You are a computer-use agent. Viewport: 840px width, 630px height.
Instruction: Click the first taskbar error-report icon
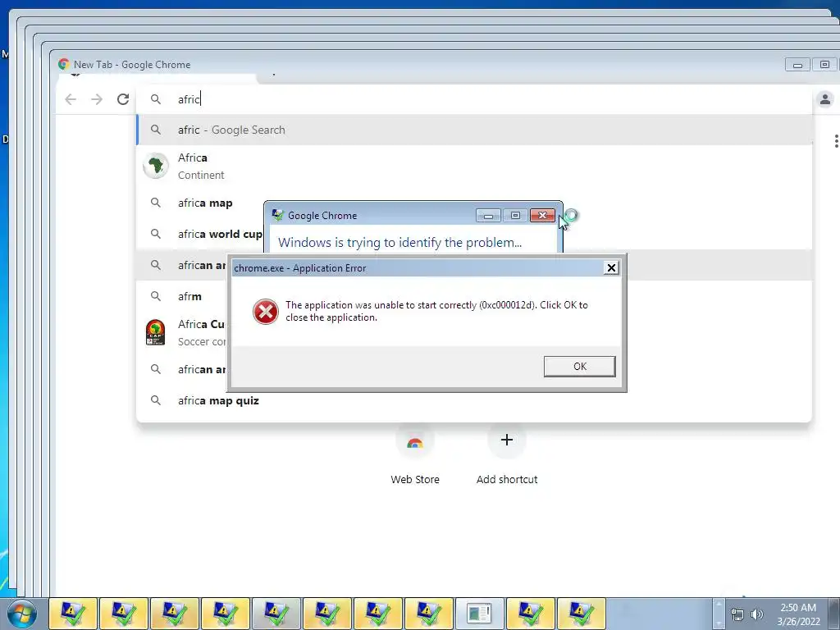73,614
